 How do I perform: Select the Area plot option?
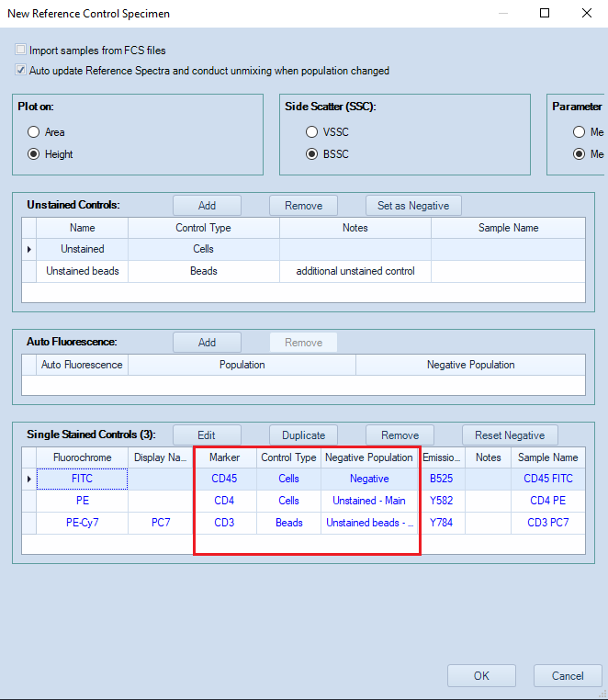(33, 132)
